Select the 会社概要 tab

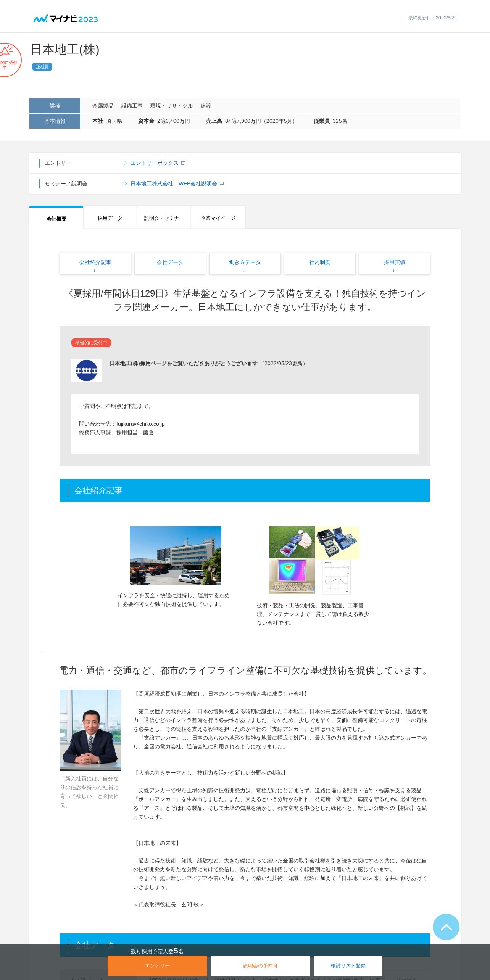tap(56, 218)
